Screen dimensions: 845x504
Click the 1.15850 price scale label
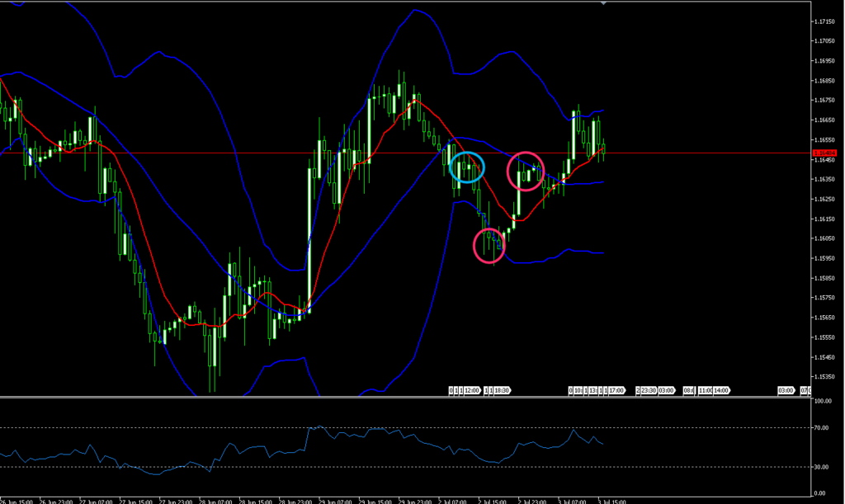824,278
